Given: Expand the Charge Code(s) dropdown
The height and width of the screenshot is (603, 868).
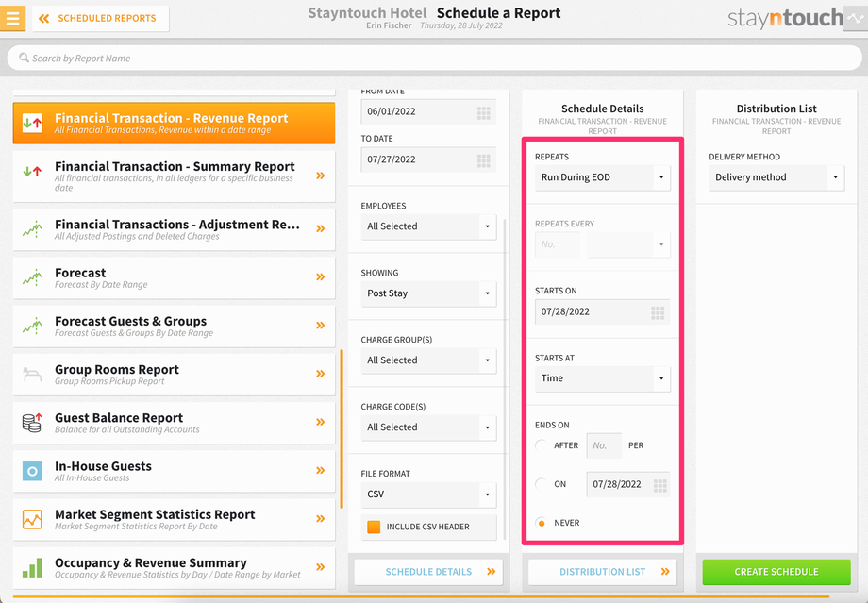Looking at the screenshot, I should coord(428,427).
